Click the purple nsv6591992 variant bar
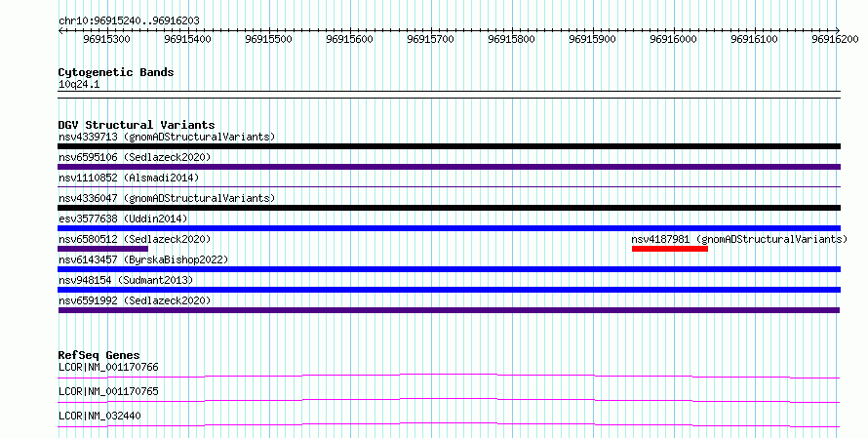The image size is (868, 438). click(x=449, y=310)
